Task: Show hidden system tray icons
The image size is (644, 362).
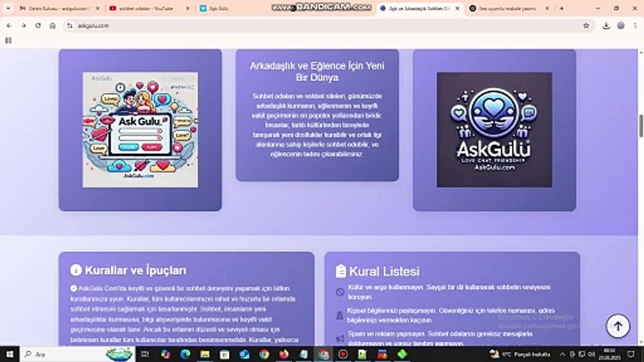Action: [562, 354]
